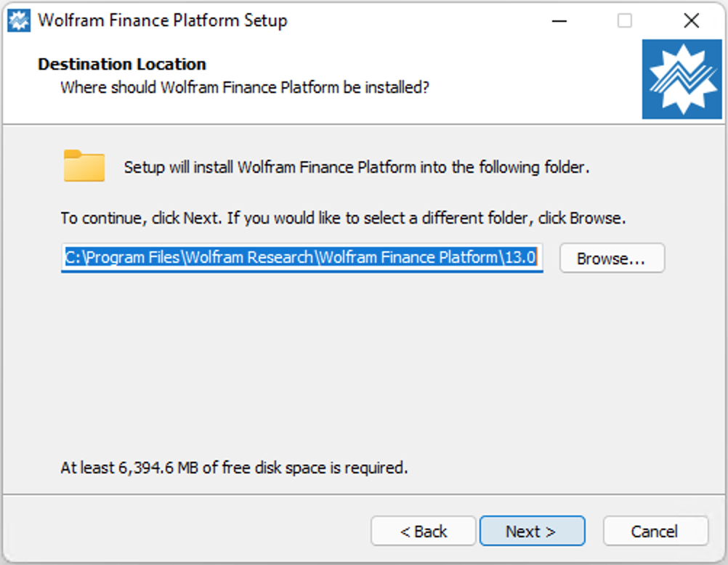Image resolution: width=728 pixels, height=565 pixels.
Task: Cancel the Wolfram Finance Platform installation
Action: click(655, 531)
